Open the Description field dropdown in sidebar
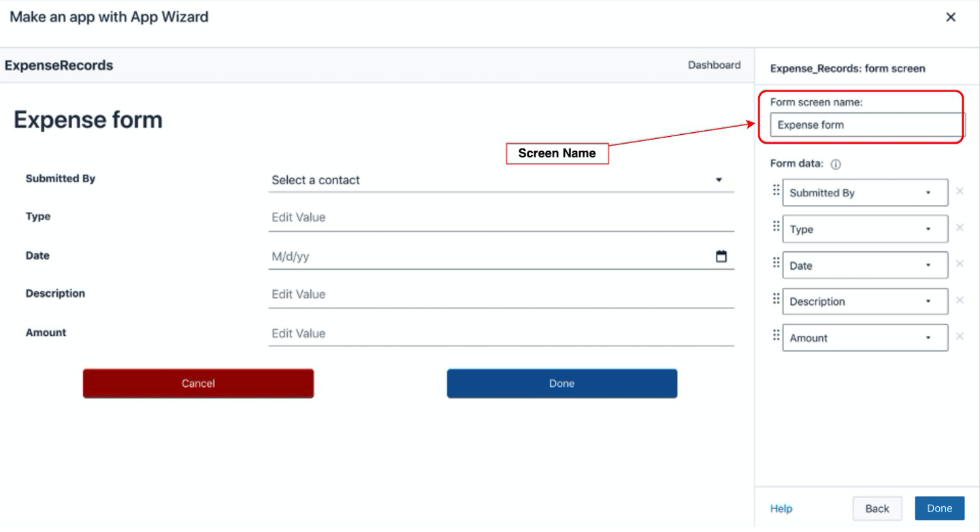The image size is (980, 532). (x=866, y=302)
